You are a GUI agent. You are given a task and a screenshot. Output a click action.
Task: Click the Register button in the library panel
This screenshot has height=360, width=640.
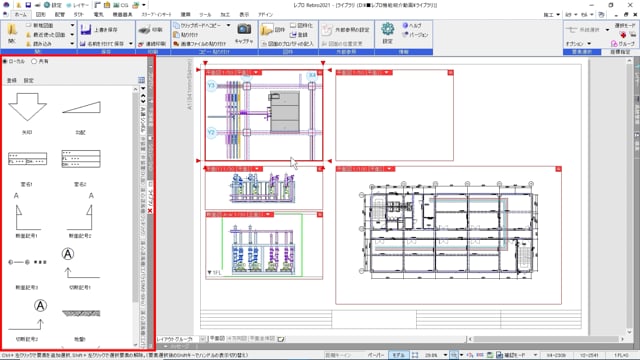[12, 80]
